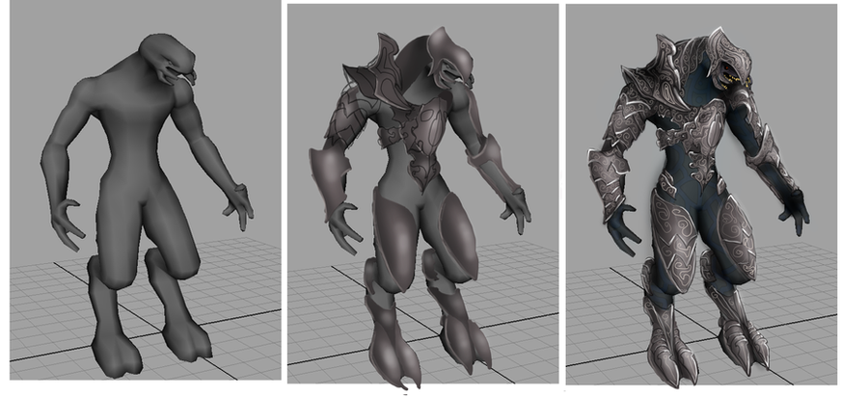Screen dimensions: 868x397
Task: Select the final ornate armored creature image
Action: point(701,194)
